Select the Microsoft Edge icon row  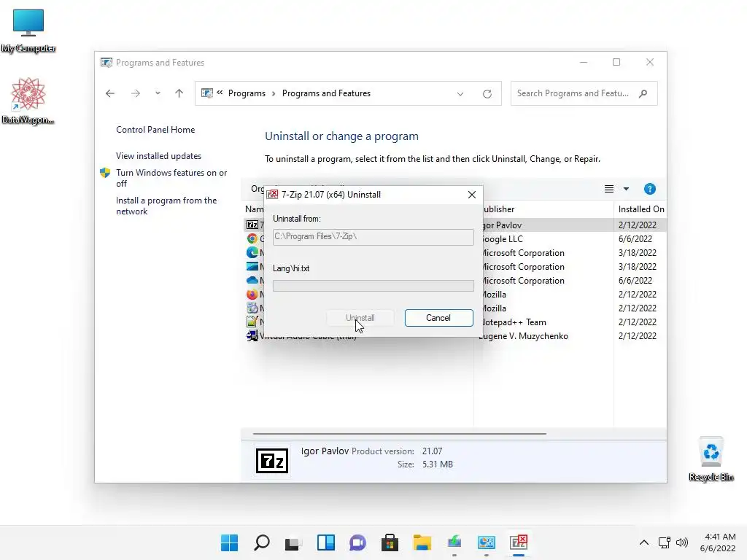click(252, 252)
